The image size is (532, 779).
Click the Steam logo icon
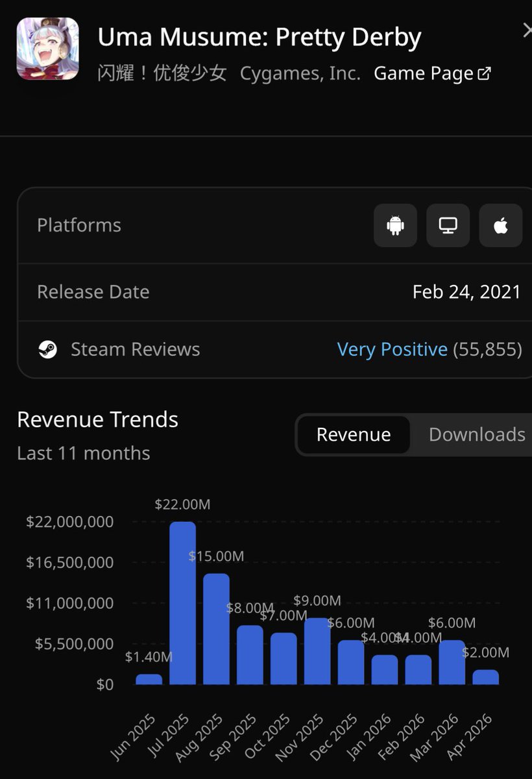[47, 349]
